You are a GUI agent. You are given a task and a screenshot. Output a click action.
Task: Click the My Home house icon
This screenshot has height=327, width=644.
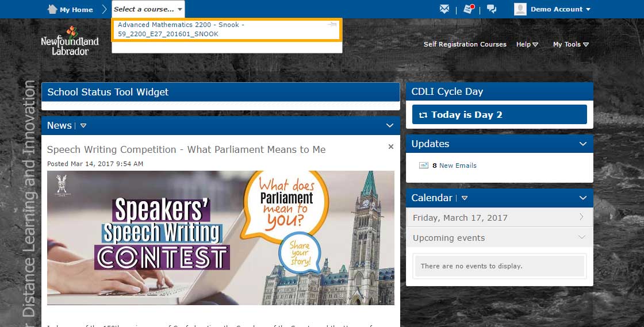pos(52,9)
